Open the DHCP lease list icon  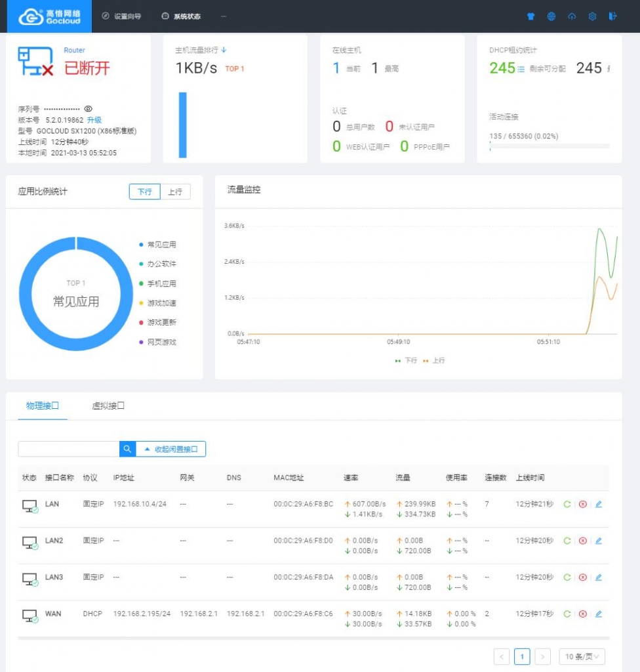point(521,69)
